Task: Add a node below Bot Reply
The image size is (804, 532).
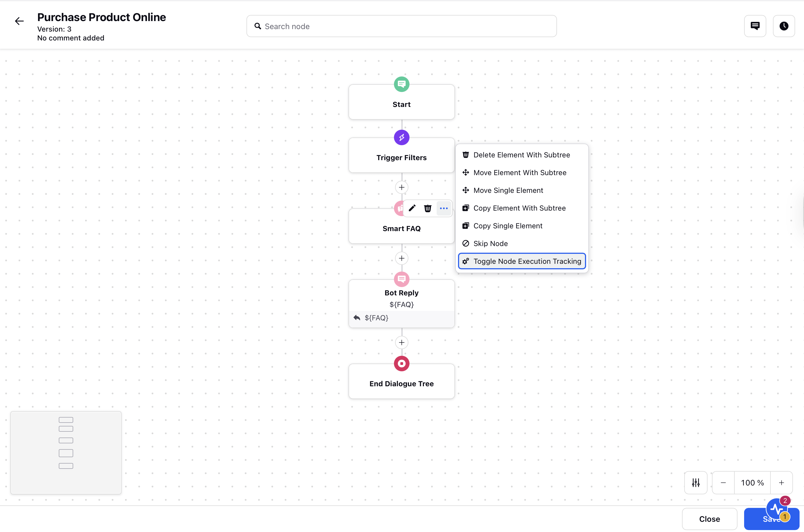Action: pyautogui.click(x=401, y=342)
